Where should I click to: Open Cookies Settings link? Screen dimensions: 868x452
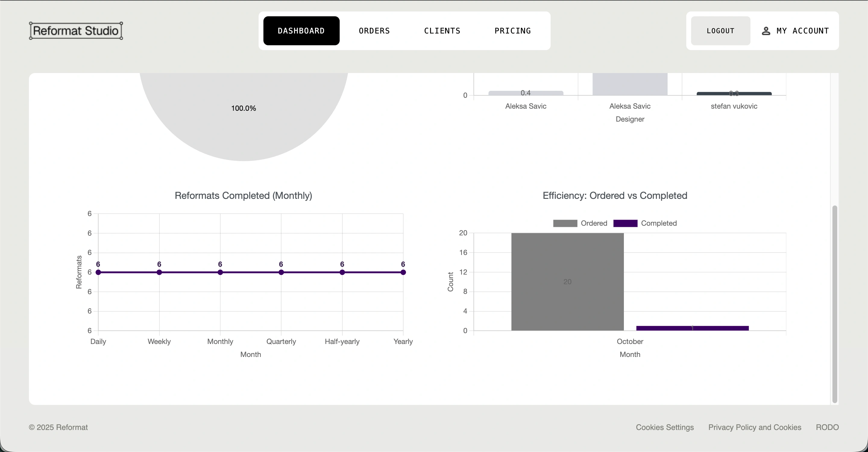point(665,427)
